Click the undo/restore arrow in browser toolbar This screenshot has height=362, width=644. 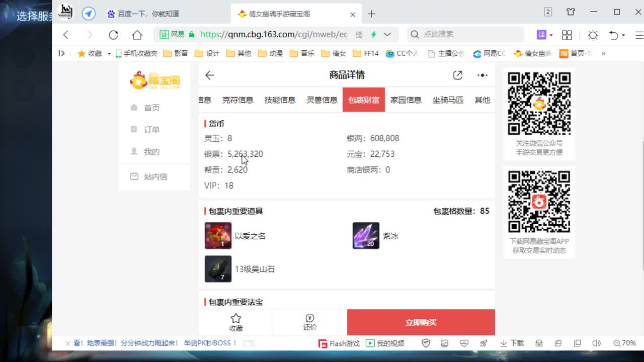coord(613,35)
